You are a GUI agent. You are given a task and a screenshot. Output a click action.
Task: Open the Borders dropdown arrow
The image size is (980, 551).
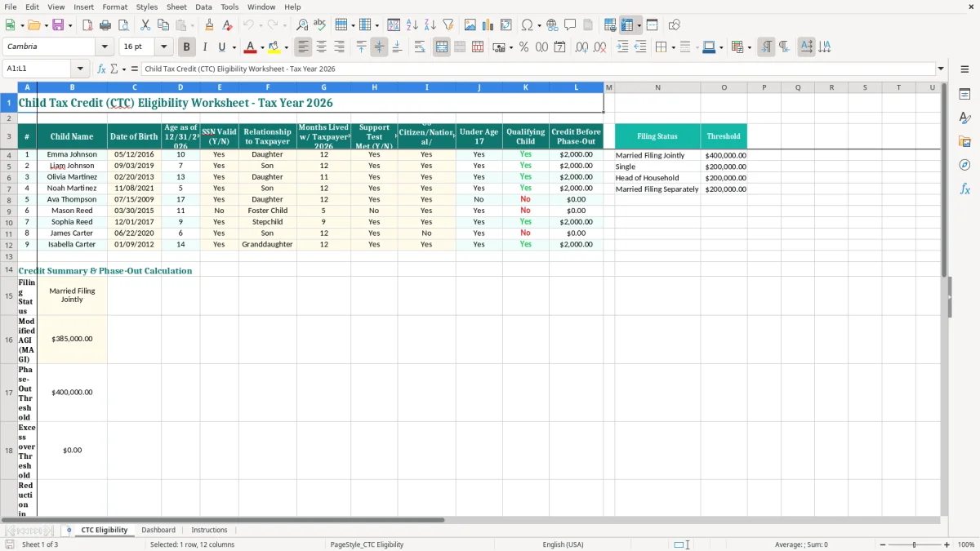[672, 47]
